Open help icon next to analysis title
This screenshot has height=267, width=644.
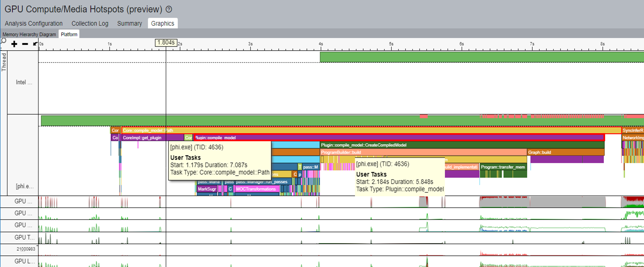[x=169, y=9]
